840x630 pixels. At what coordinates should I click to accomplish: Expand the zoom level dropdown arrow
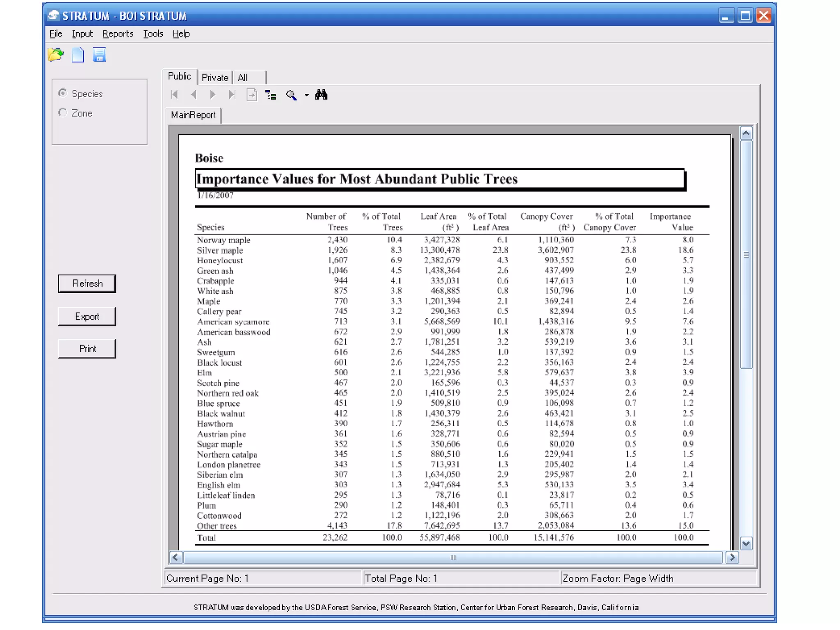coord(306,95)
